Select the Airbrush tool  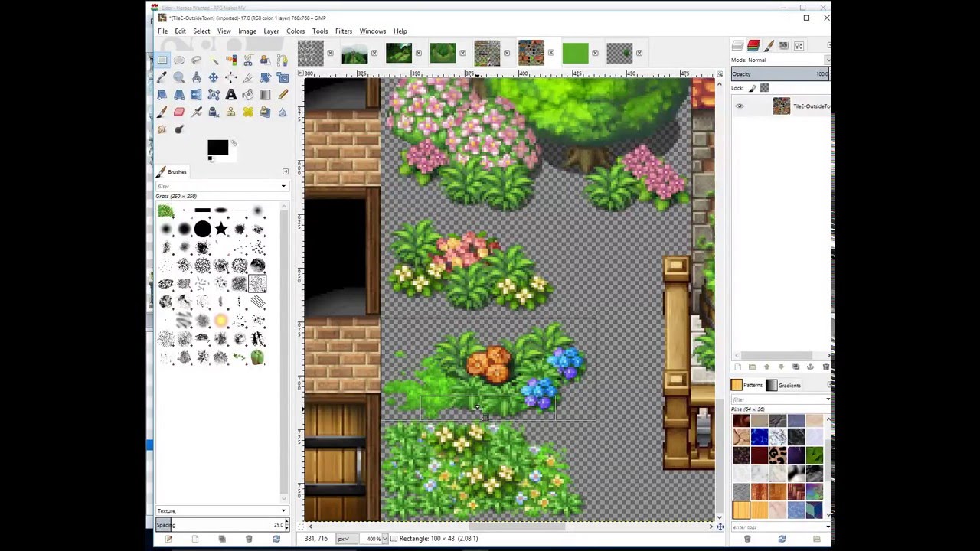(197, 112)
